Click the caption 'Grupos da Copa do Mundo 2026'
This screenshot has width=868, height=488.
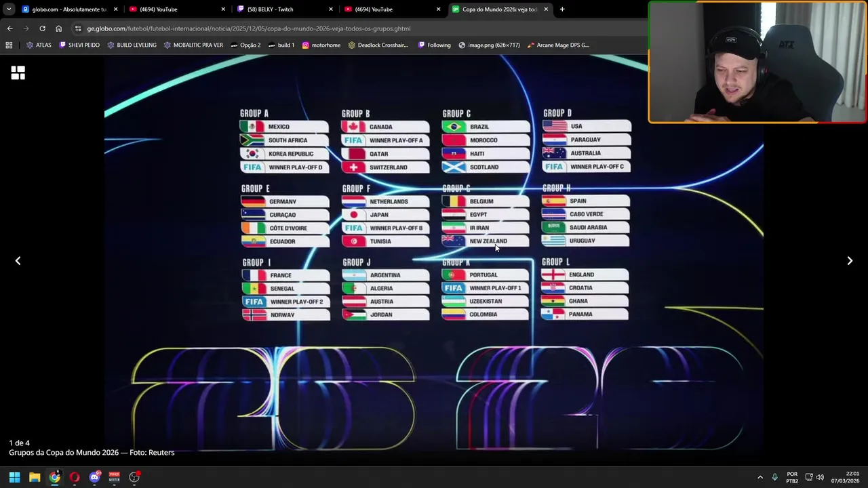(64, 453)
